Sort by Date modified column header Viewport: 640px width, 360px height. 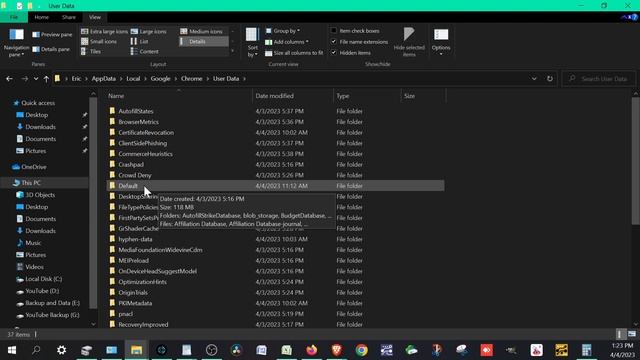tap(293, 96)
